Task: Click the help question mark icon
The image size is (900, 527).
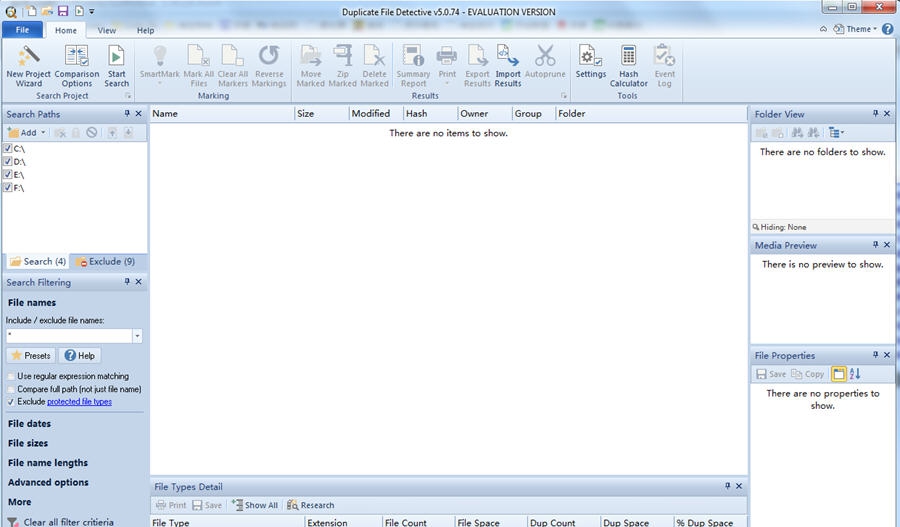Action: click(887, 29)
